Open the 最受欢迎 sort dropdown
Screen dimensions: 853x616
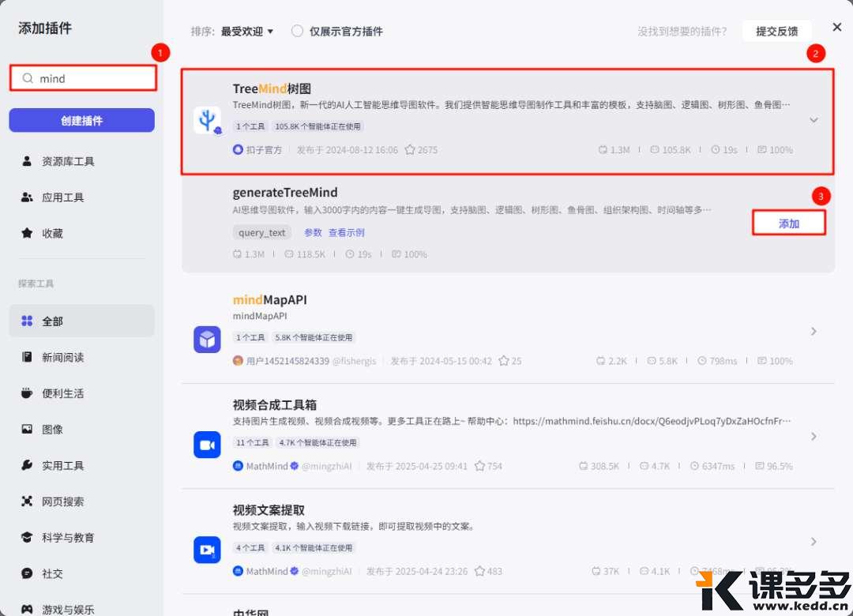click(x=247, y=32)
